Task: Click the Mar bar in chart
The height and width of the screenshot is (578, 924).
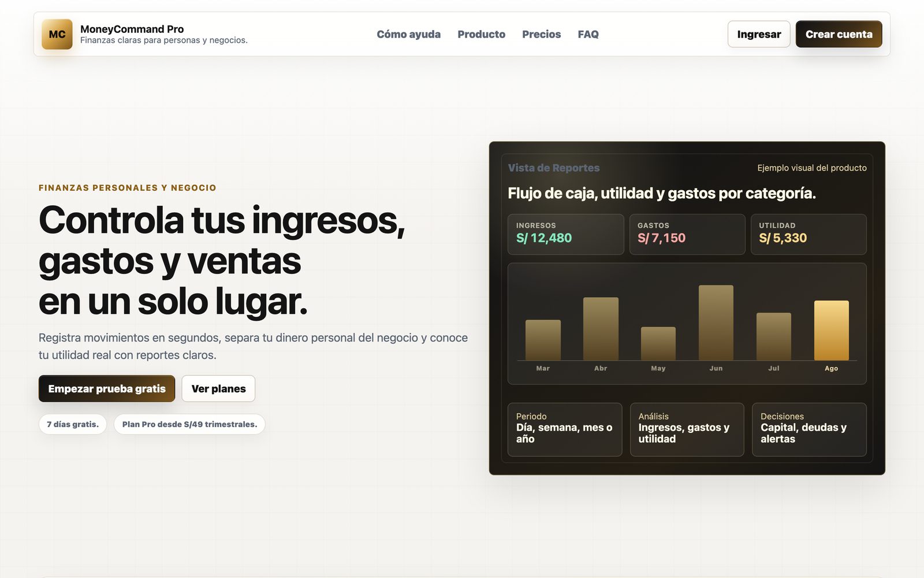Action: pyautogui.click(x=543, y=340)
